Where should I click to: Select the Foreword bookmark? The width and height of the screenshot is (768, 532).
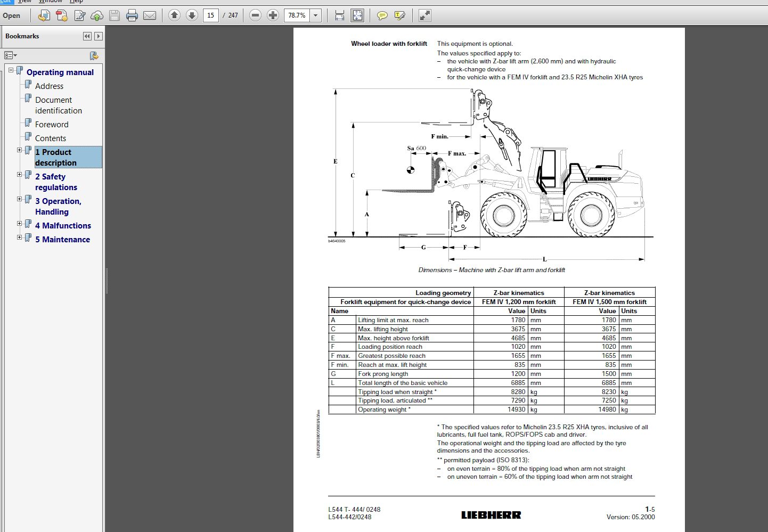coord(52,124)
